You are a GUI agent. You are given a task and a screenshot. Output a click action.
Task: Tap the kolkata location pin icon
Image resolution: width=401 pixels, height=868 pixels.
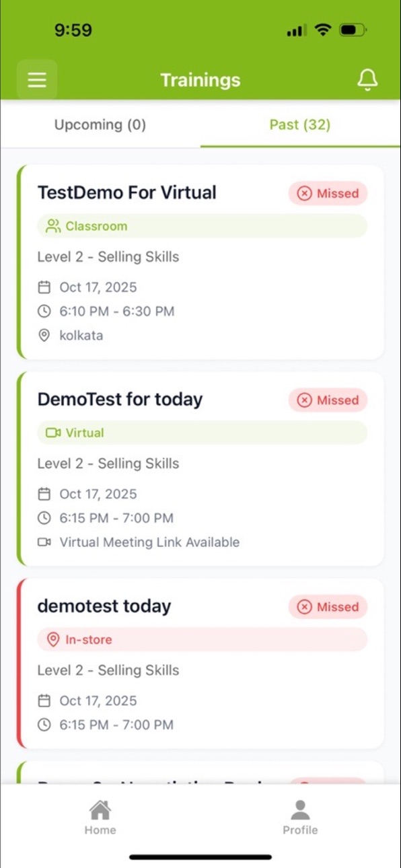click(x=44, y=335)
